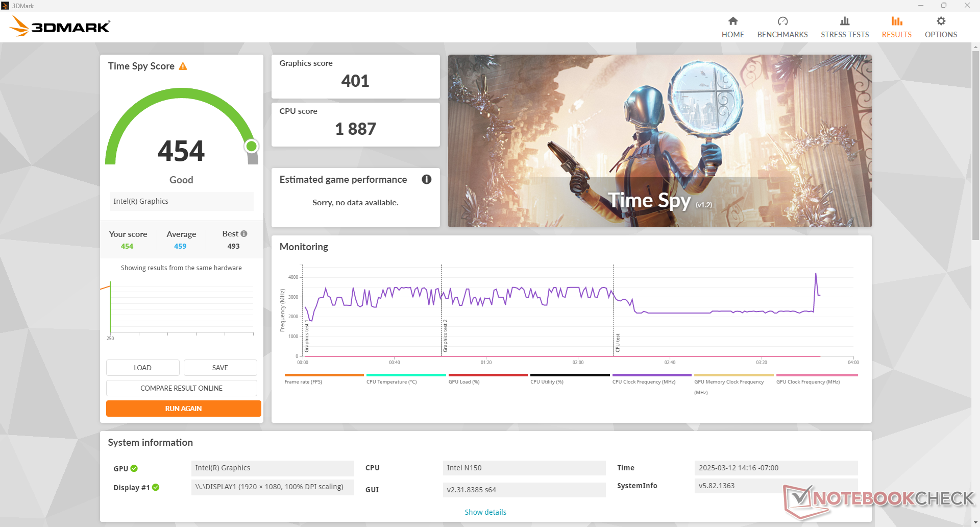Click the orange RUN AGAIN button
This screenshot has width=980, height=527.
pos(183,409)
